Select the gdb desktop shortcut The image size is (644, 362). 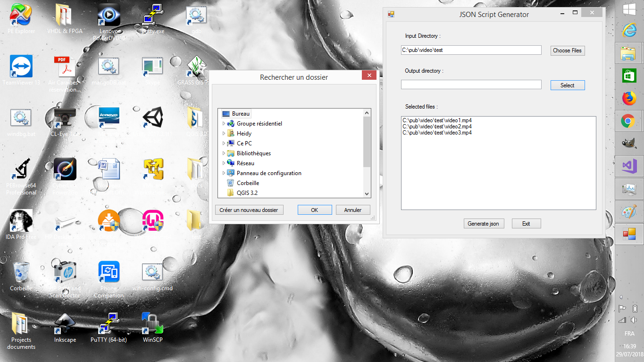[x=196, y=19]
